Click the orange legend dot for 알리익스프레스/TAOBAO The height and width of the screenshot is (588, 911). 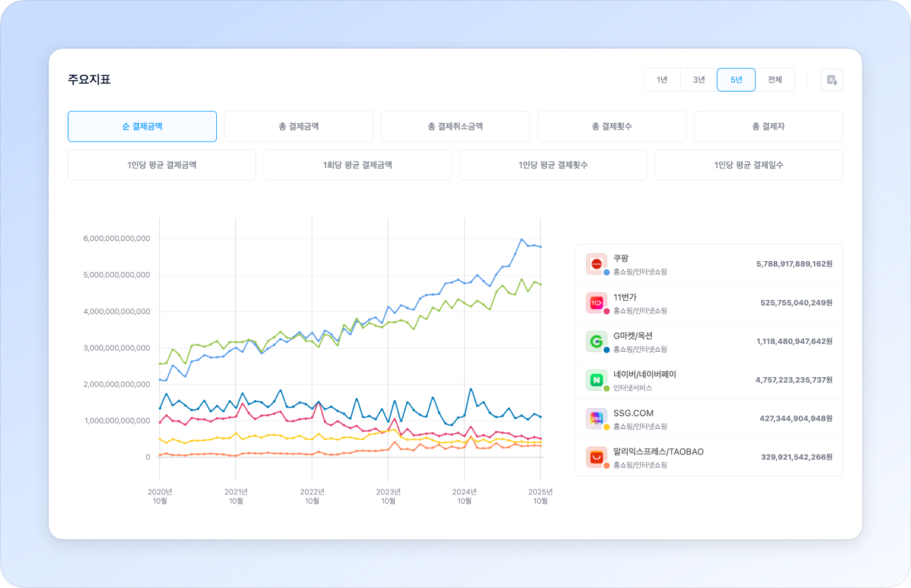point(606,466)
